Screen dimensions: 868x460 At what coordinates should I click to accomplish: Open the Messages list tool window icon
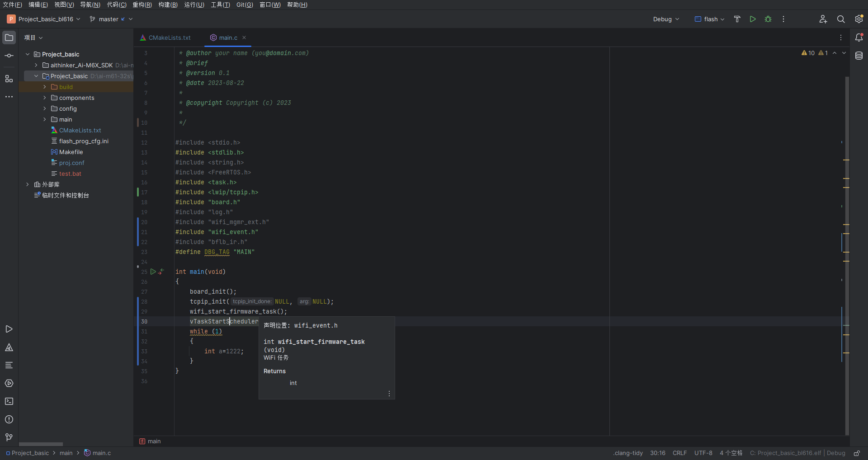click(9, 365)
